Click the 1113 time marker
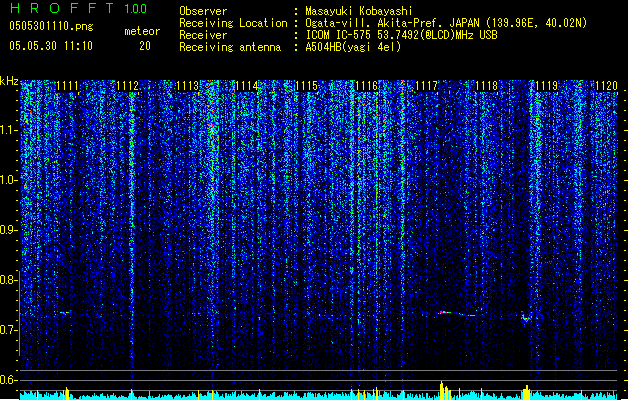The height and width of the screenshot is (400, 629). 187,86
